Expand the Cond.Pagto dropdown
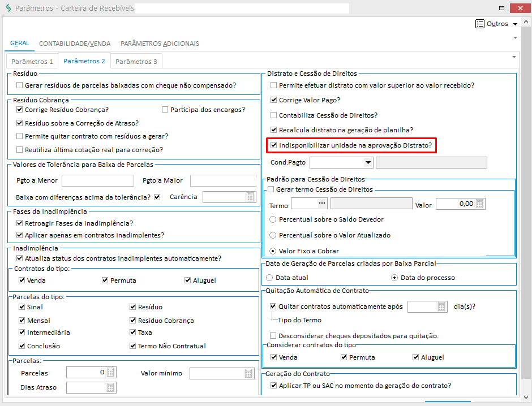532x406 pixels. click(368, 162)
